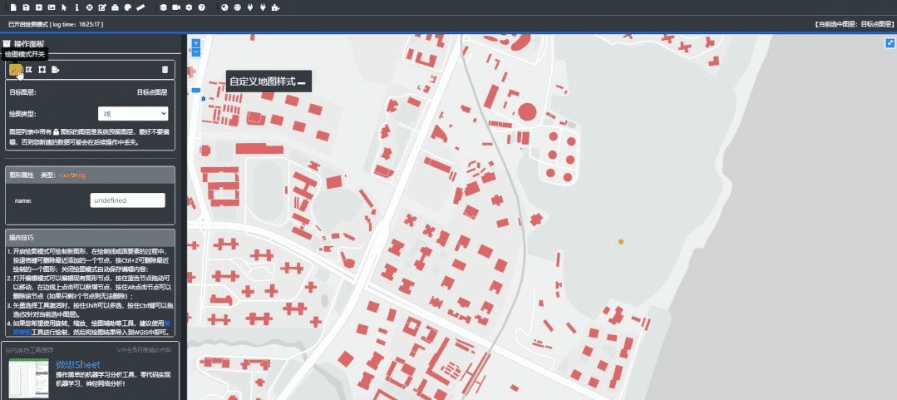This screenshot has height=400, width=897.
Task: Click the video camera icon in toolbar
Action: click(x=176, y=7)
